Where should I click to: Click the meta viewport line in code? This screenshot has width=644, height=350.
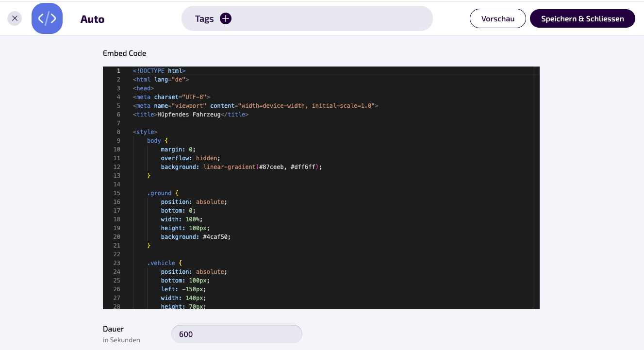pos(255,106)
